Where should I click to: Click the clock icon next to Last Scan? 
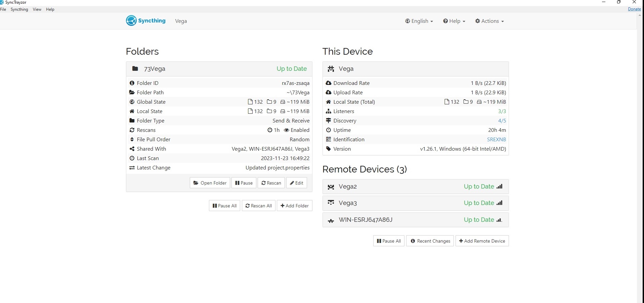tap(132, 158)
